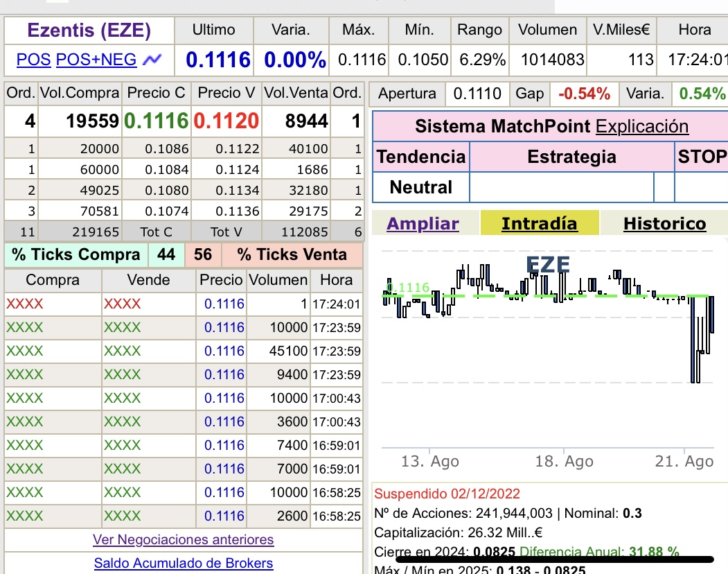Click the total sell volume 112085
Image resolution: width=728 pixels, height=574 pixels.
point(305,232)
